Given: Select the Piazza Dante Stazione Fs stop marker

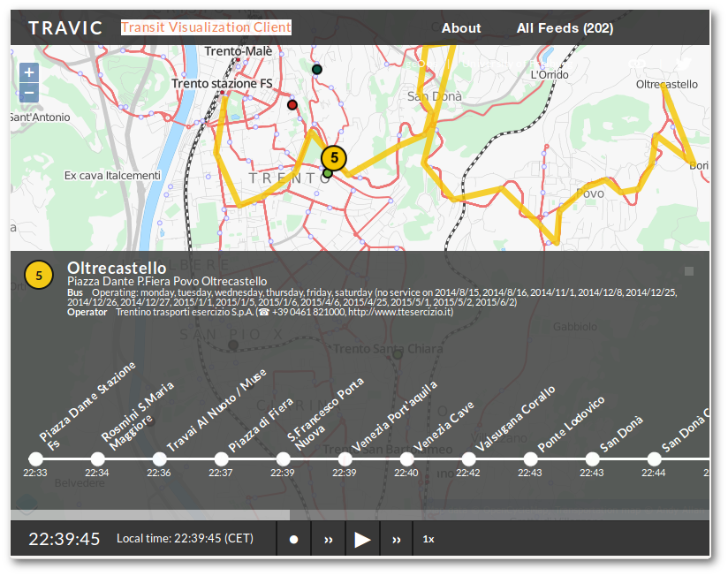Looking at the screenshot, I should pos(35,459).
